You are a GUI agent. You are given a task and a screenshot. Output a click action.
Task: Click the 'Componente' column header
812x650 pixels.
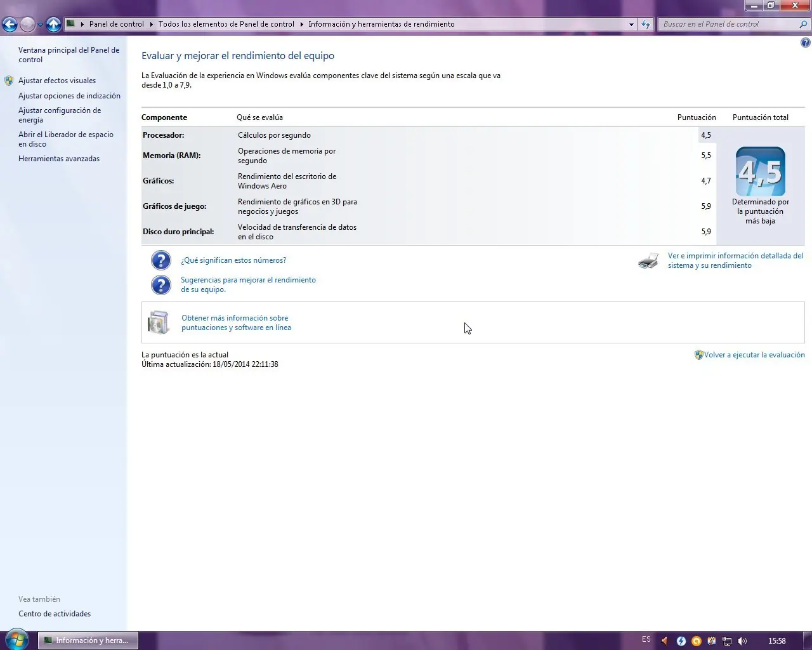[164, 117]
